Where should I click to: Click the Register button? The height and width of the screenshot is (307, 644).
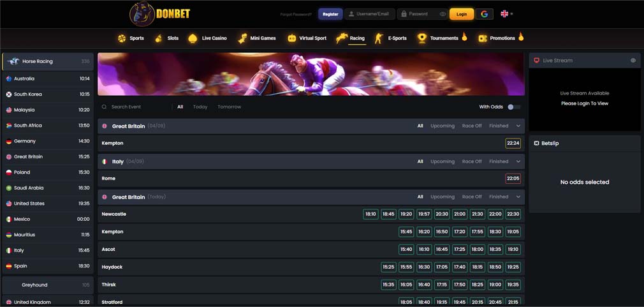330,14
